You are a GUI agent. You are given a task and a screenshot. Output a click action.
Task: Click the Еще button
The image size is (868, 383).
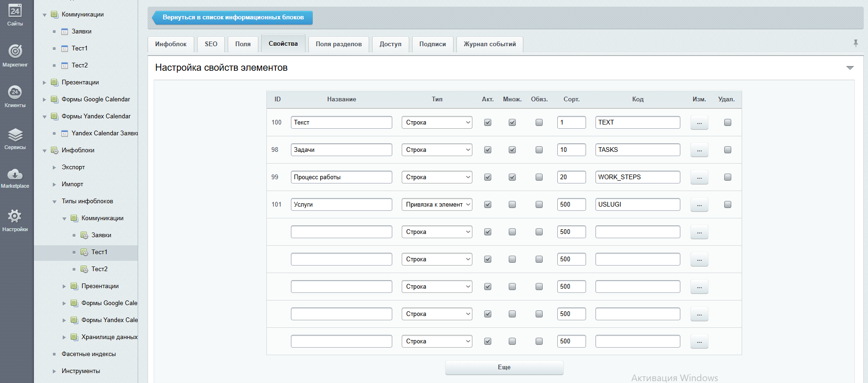pyautogui.click(x=504, y=367)
